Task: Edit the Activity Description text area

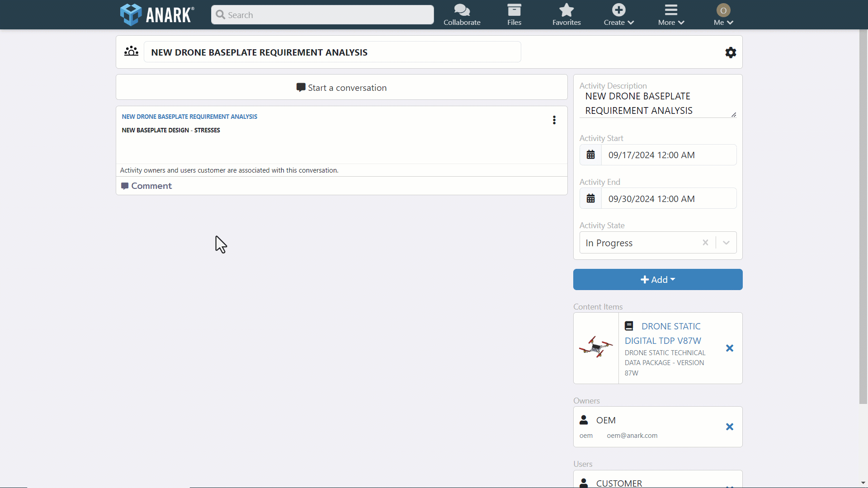Action: coord(658,103)
